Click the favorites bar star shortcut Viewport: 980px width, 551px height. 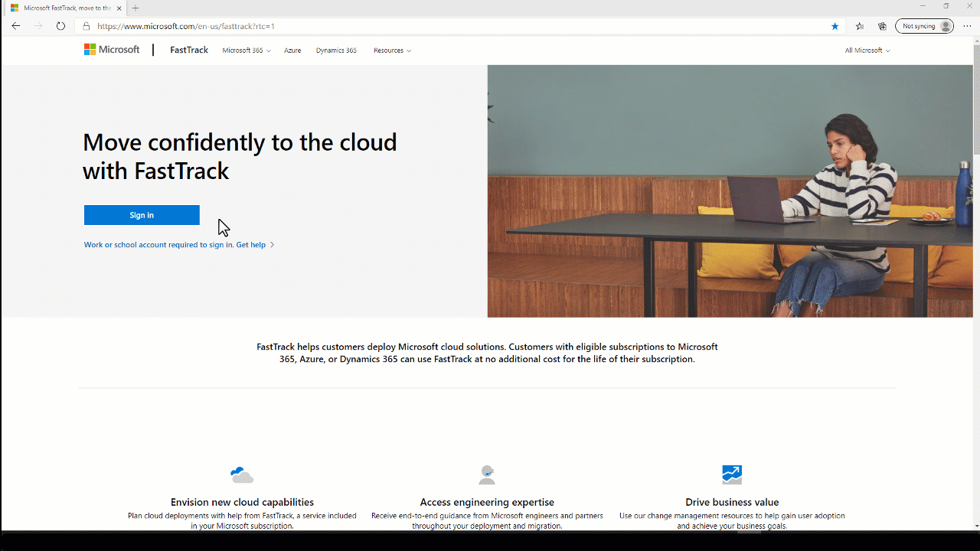click(x=859, y=25)
